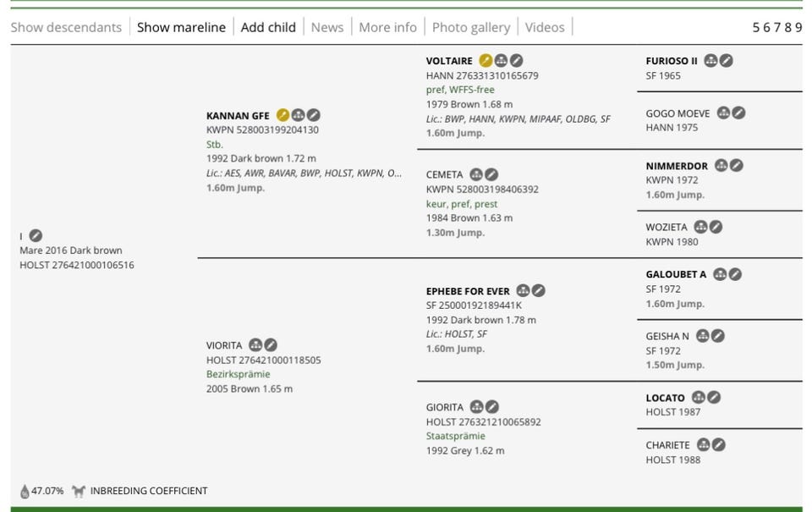
Task: Click the edit pencil for mare I
Action: tap(36, 236)
